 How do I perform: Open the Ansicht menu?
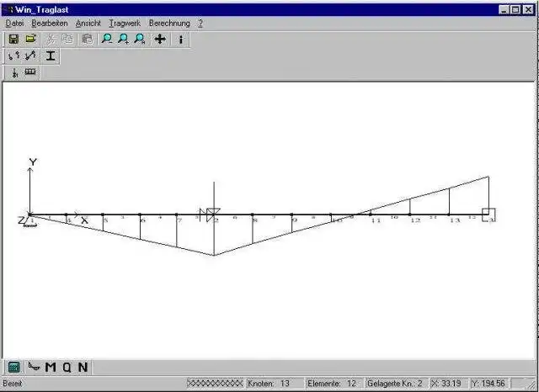88,24
